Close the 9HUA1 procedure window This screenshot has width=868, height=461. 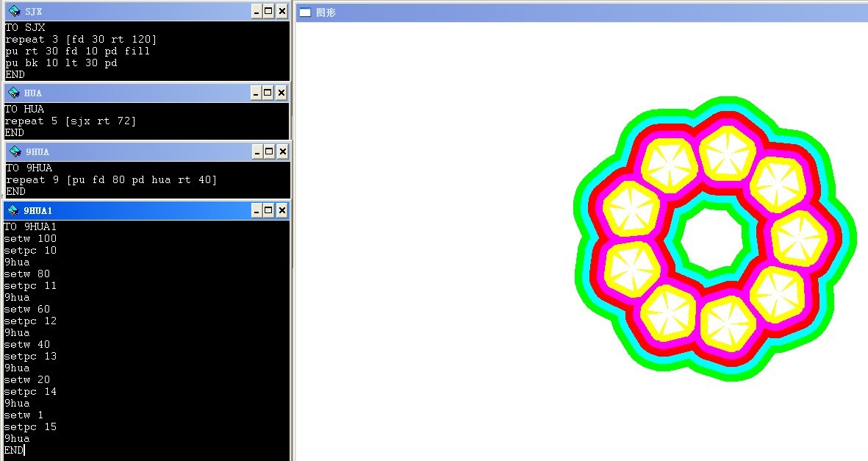click(x=281, y=211)
